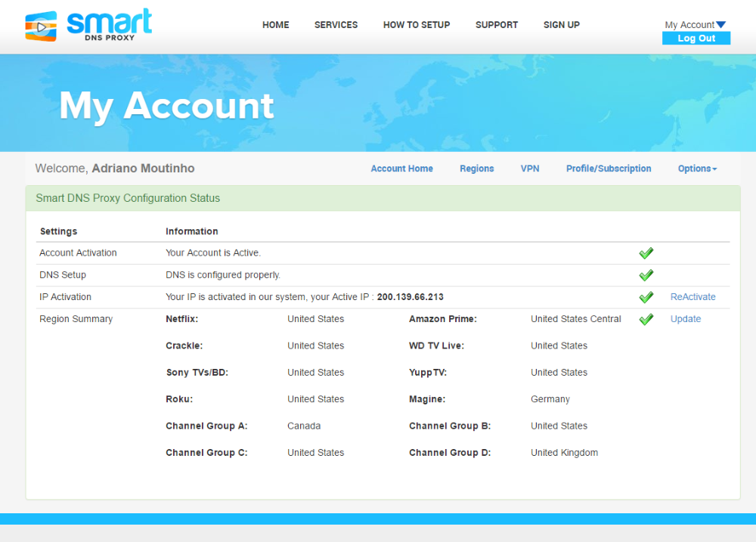Click the Crackle region label
This screenshot has height=542, width=756.
coord(184,345)
